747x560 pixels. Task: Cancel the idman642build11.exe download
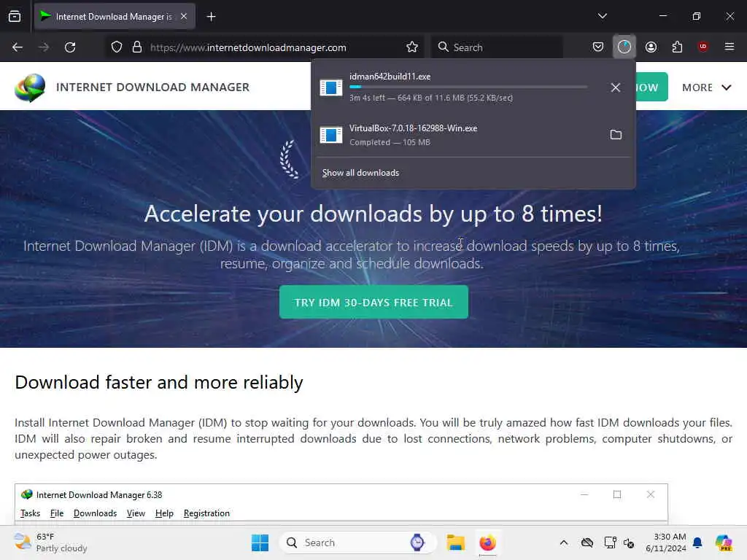point(616,87)
